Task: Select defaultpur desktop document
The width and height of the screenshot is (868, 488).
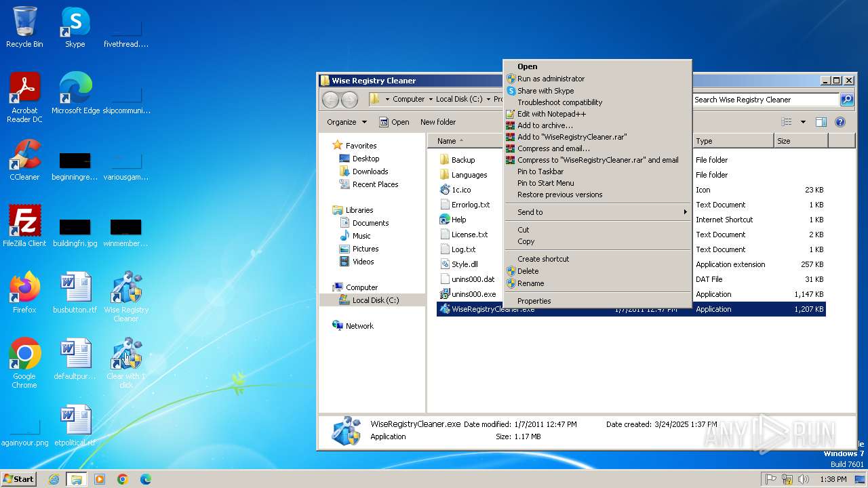Action: pos(75,359)
